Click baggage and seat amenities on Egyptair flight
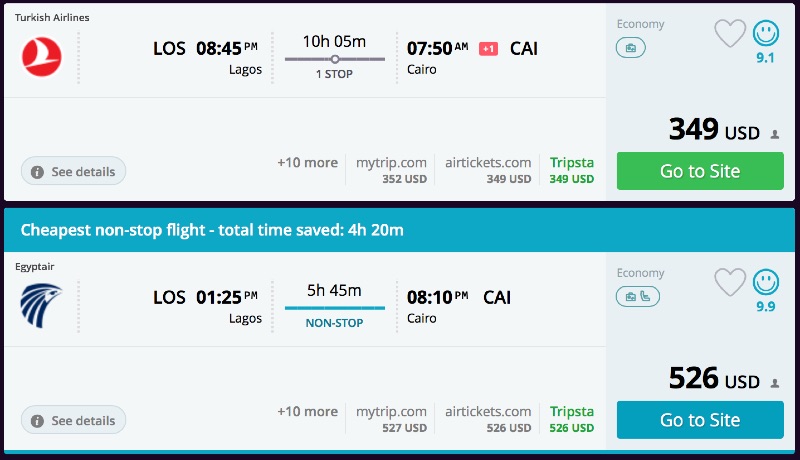The width and height of the screenshot is (800, 460). (637, 296)
